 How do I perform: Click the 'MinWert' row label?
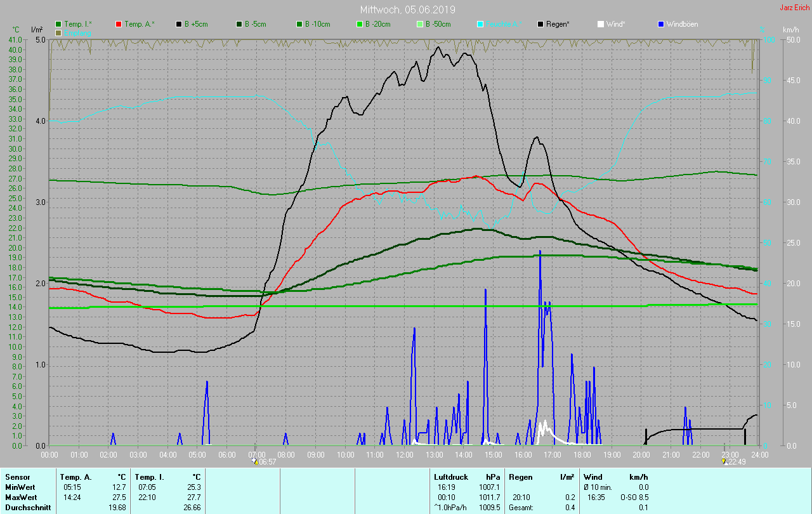[x=20, y=487]
